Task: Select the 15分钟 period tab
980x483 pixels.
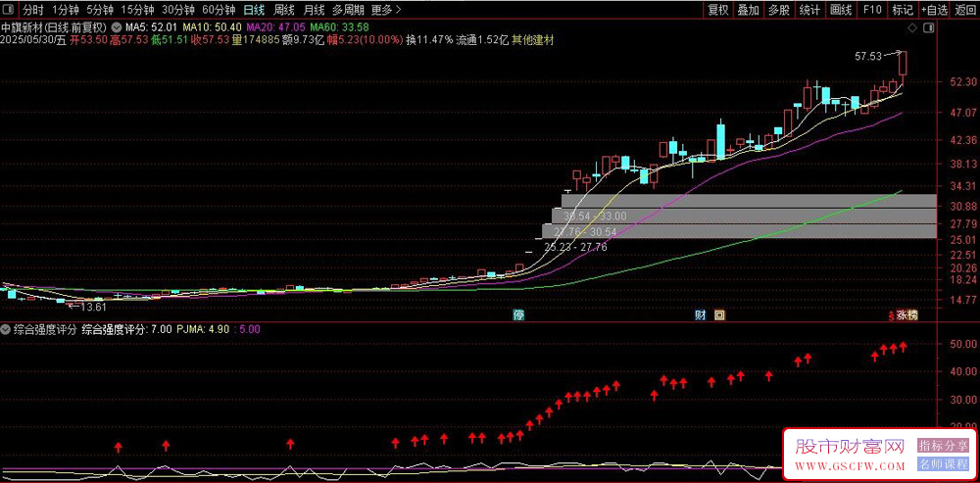Action: tap(137, 10)
